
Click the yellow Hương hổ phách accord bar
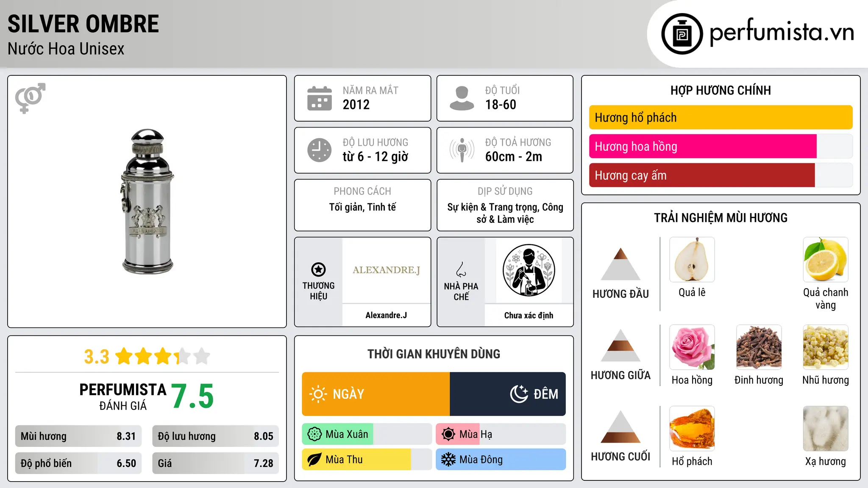[x=721, y=117]
